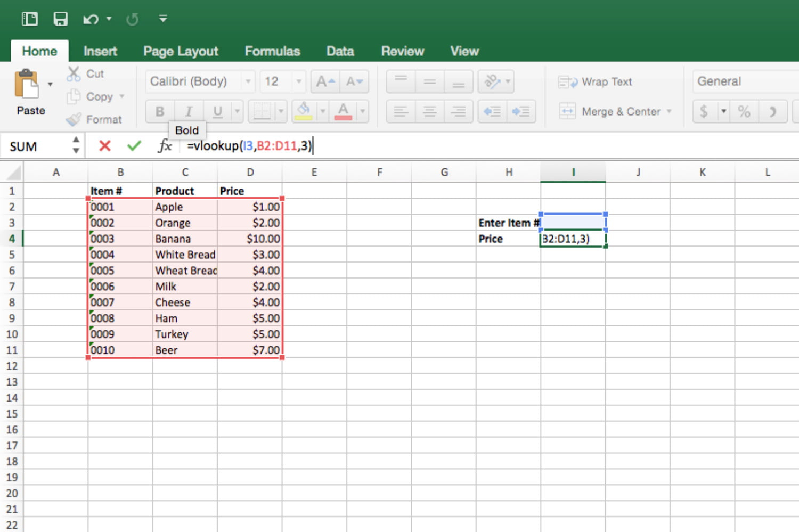The image size is (799, 532).
Task: Toggle bold formatting
Action: (x=159, y=111)
